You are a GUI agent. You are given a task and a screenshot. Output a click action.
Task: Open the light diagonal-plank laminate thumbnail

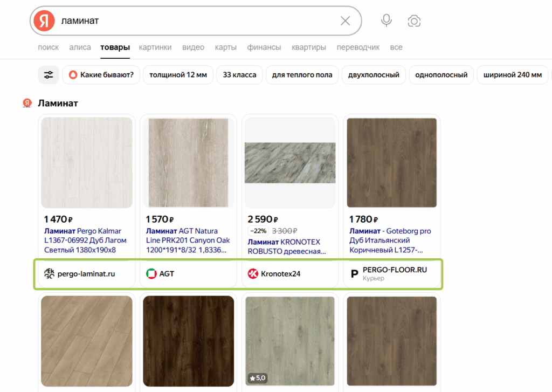87,341
